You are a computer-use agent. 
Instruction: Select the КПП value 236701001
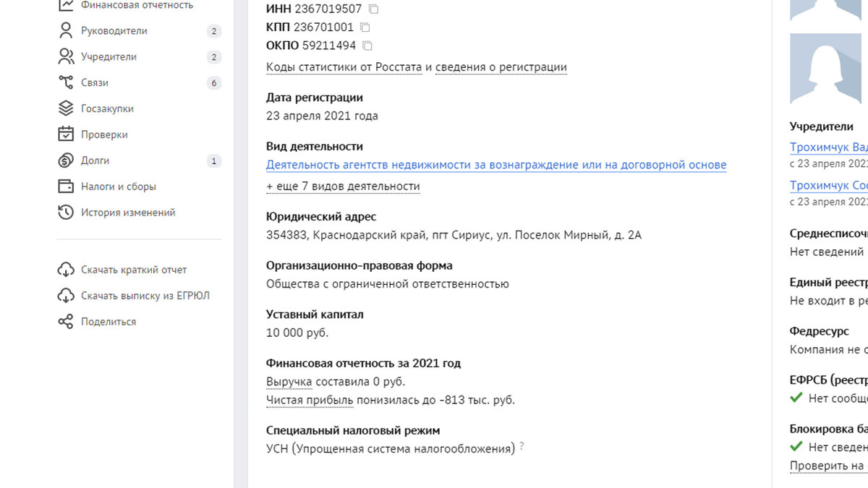323,27
